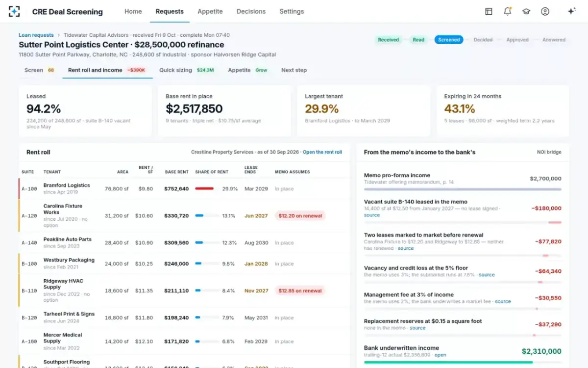Open source link for management fee adjustment
588x368 pixels.
pos(503,301)
